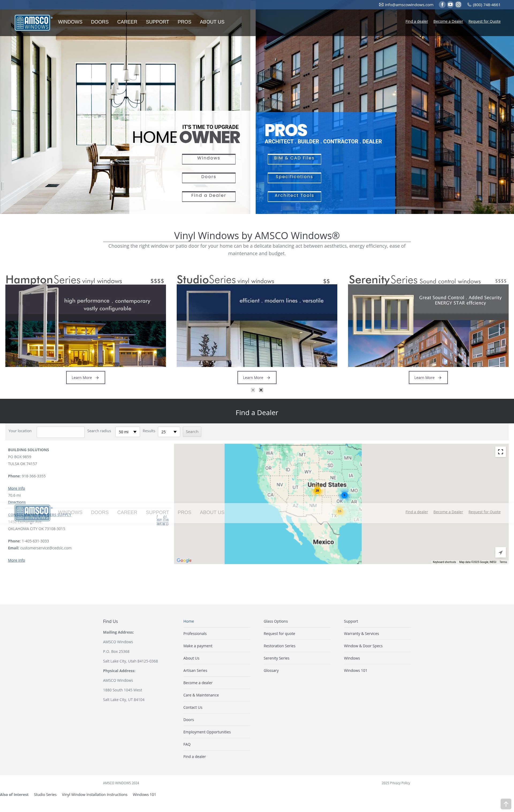Click customerservice@cedslc.com email text

pos(46,548)
